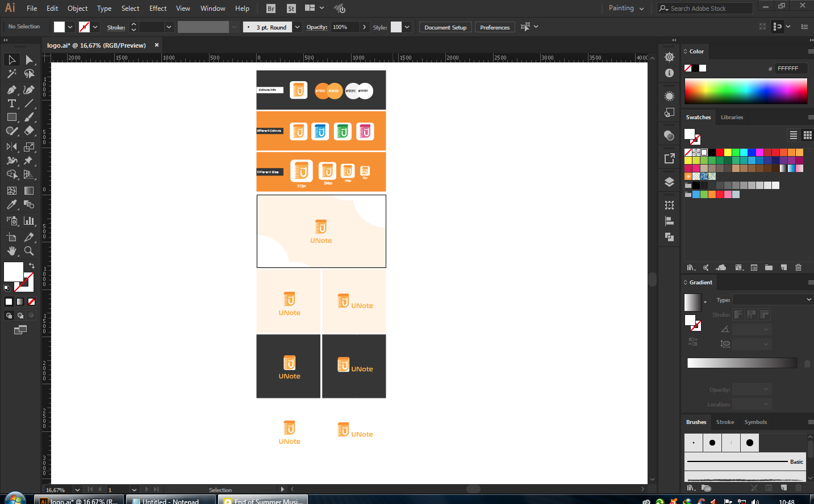Open the Layers panel icon
Screen dimensions: 814x504
669,182
